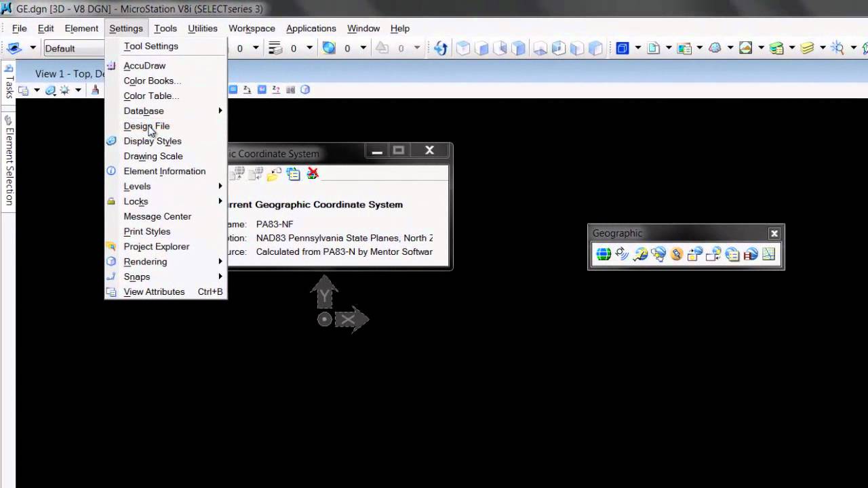Viewport: 868px width, 488px height.
Task: Click the PA83-NF coordinate system name
Action: 275,224
